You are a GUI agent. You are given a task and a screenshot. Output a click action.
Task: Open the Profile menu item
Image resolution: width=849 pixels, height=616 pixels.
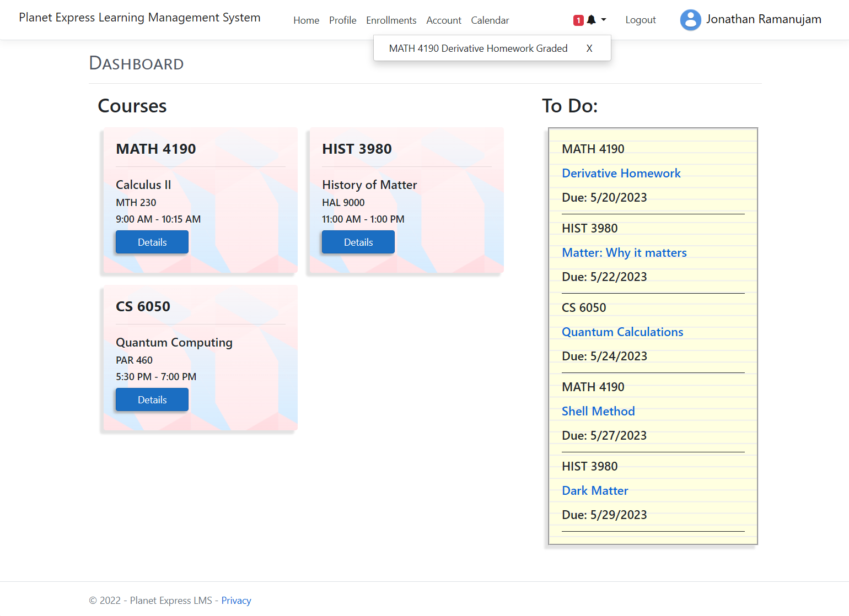[x=342, y=20]
